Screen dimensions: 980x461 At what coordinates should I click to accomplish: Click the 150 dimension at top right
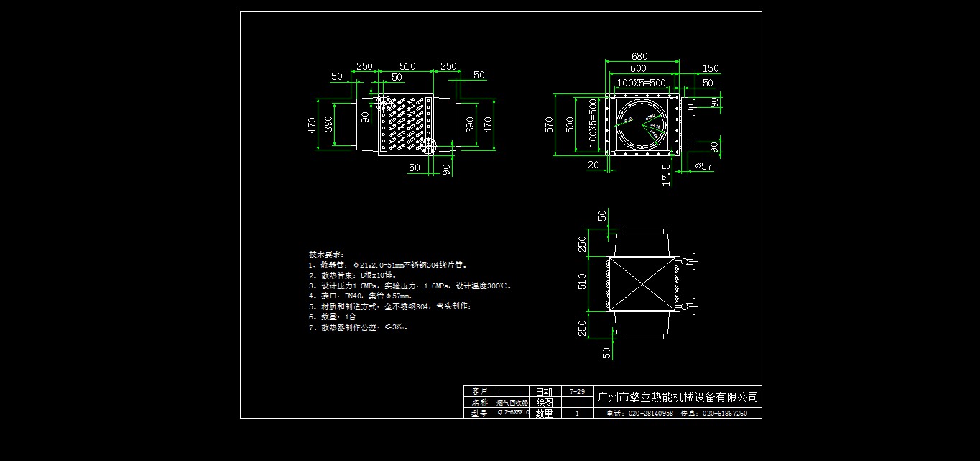coord(710,68)
